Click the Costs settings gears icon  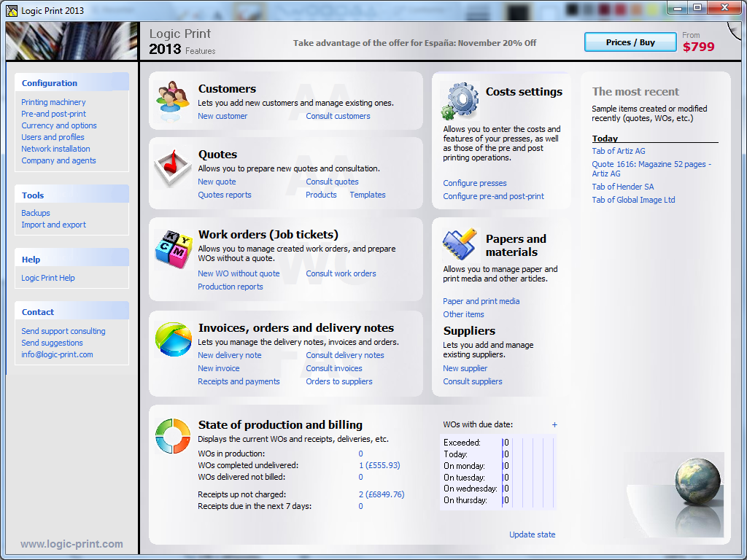(460, 101)
